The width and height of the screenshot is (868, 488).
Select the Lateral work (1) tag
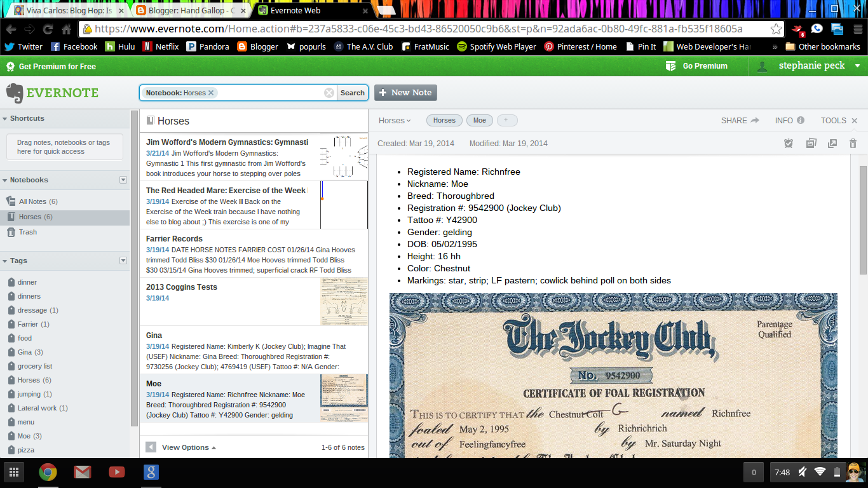point(43,408)
